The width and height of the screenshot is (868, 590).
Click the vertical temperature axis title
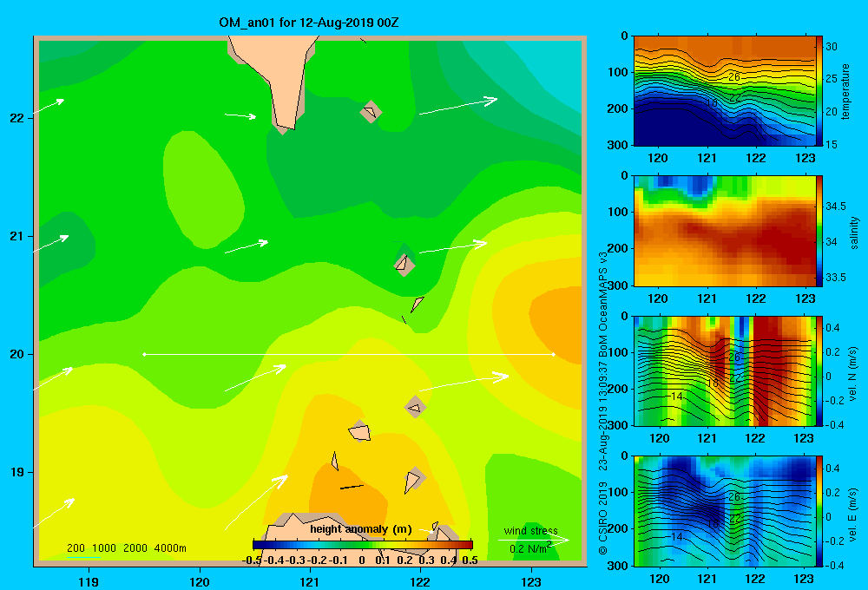coord(845,91)
